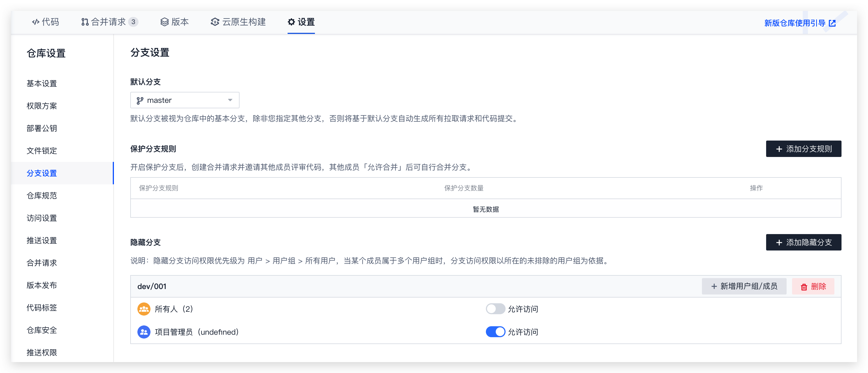Viewport: 868px width, 373px height.
Task: Click the plus icon on 添加隐藏分支
Action: click(779, 243)
